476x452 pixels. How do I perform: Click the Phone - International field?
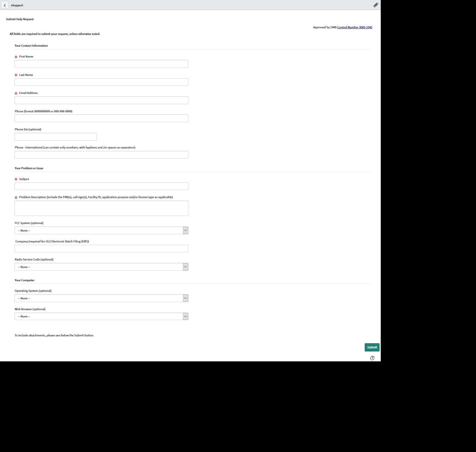[101, 155]
